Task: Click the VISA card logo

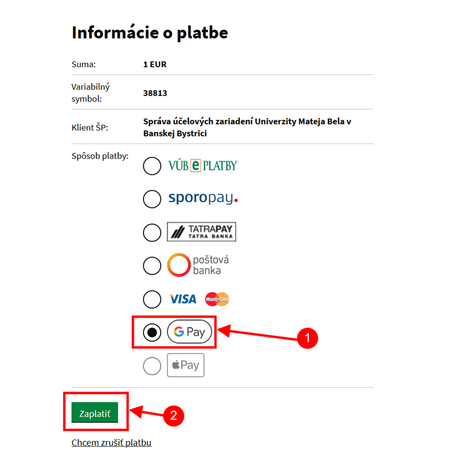Action: (183, 300)
